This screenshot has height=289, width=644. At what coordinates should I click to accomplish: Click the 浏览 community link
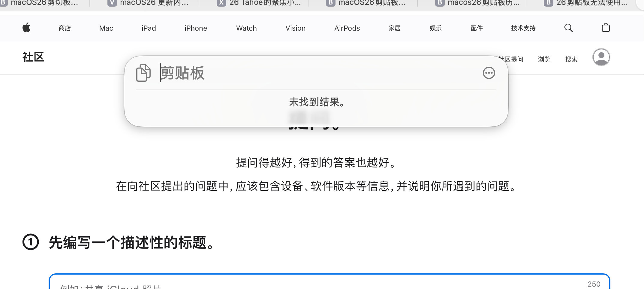[544, 59]
